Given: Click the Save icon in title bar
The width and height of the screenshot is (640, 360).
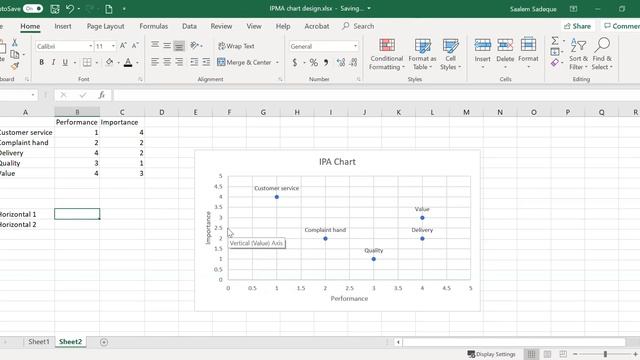Looking at the screenshot, I should coord(55,9).
